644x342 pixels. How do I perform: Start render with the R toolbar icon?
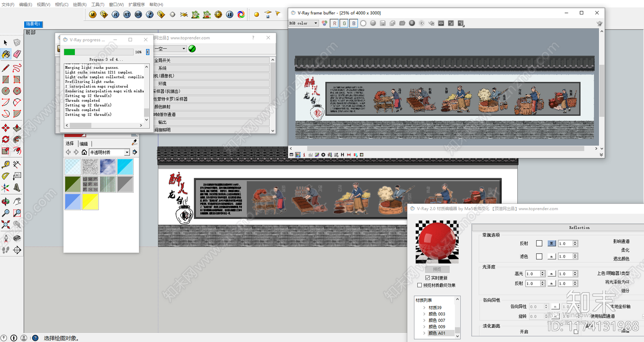[116, 14]
